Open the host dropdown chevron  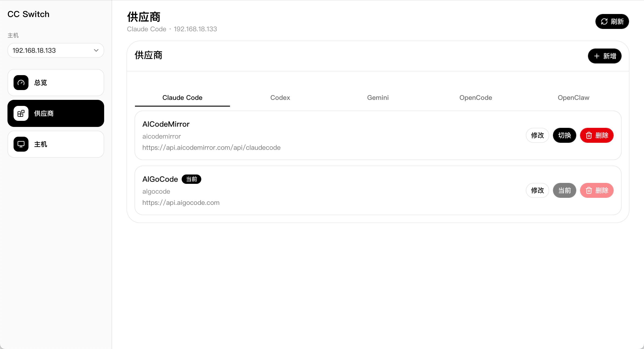(96, 50)
